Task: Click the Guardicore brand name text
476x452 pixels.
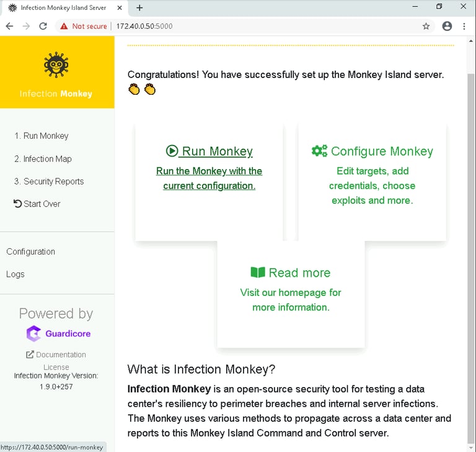Action: coord(68,333)
